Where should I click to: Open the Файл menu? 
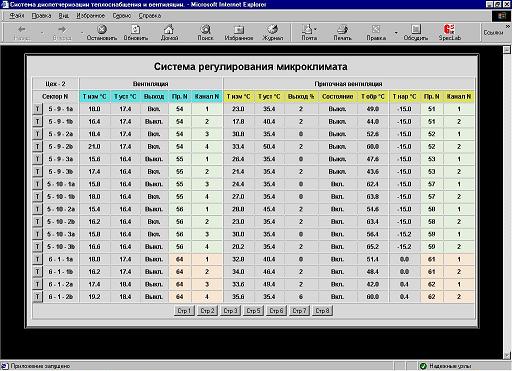pyautogui.click(x=17, y=16)
